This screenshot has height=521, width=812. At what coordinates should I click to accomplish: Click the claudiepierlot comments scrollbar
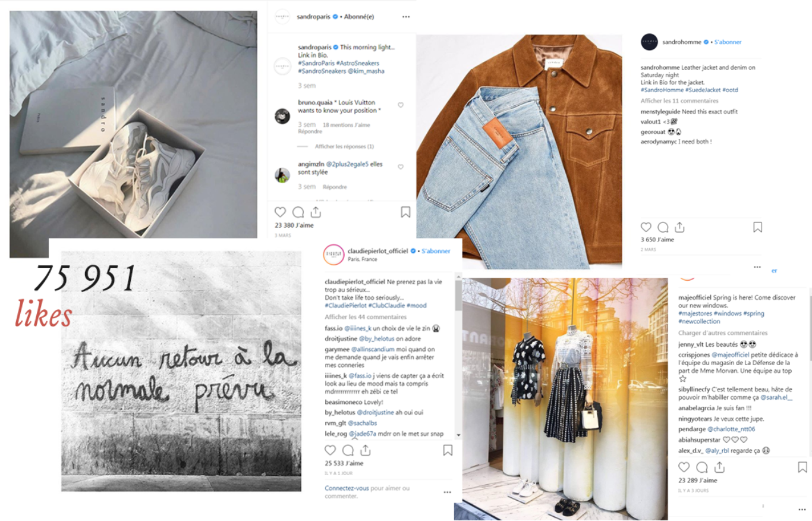tap(458, 295)
